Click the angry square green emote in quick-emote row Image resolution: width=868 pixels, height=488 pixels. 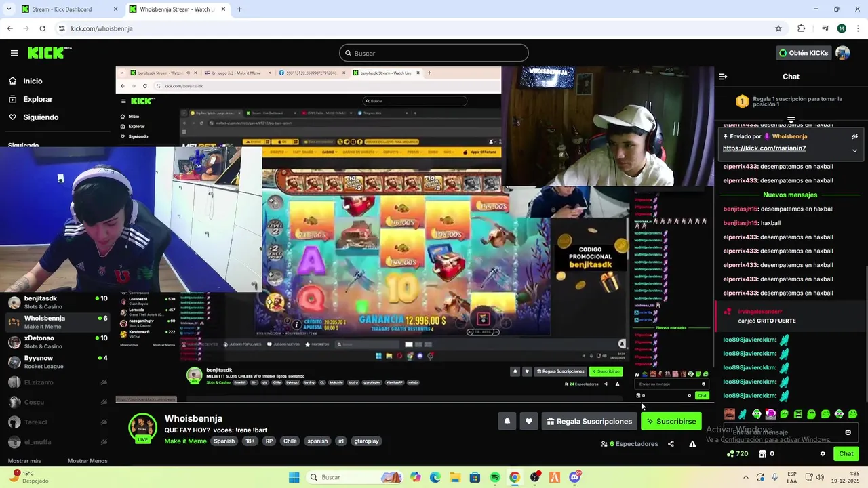(x=798, y=414)
